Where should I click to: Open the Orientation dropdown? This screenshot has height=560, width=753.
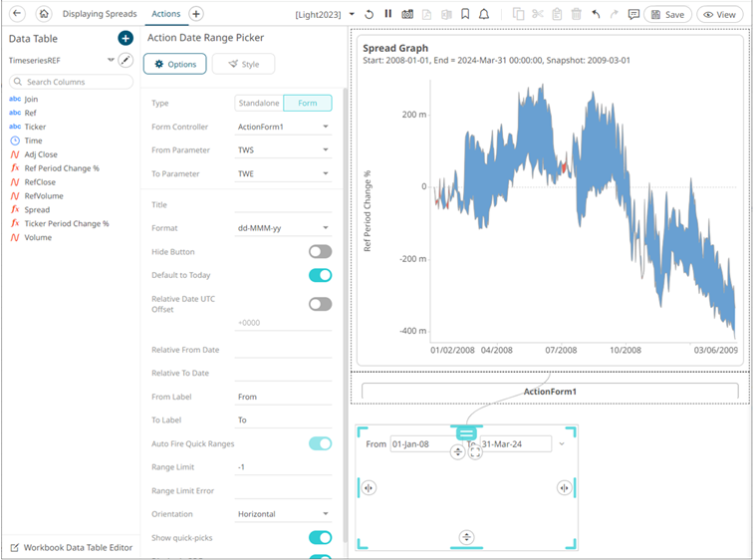[x=283, y=514]
